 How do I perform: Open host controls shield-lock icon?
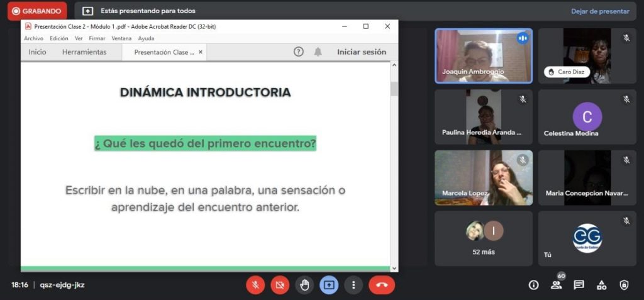pyautogui.click(x=624, y=285)
